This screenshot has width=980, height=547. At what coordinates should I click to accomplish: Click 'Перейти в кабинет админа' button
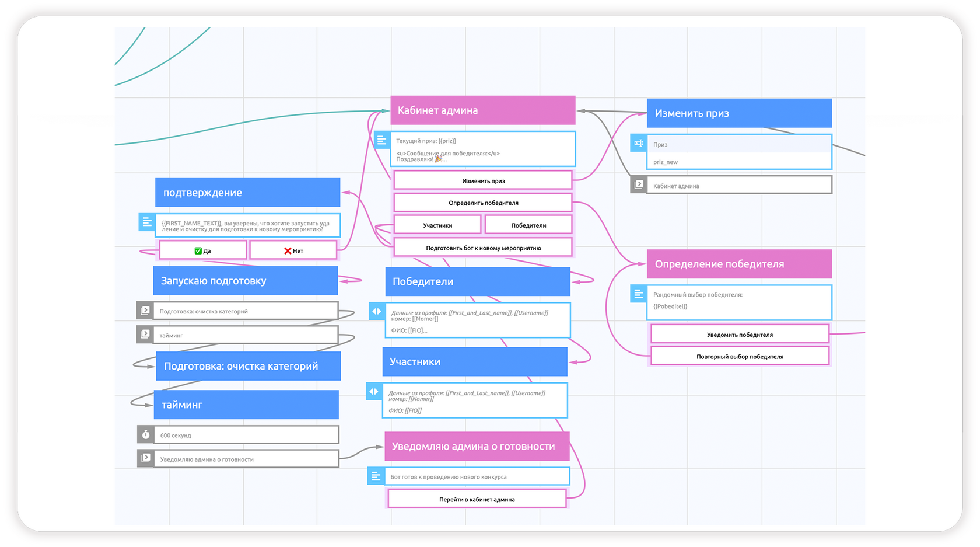click(x=477, y=499)
